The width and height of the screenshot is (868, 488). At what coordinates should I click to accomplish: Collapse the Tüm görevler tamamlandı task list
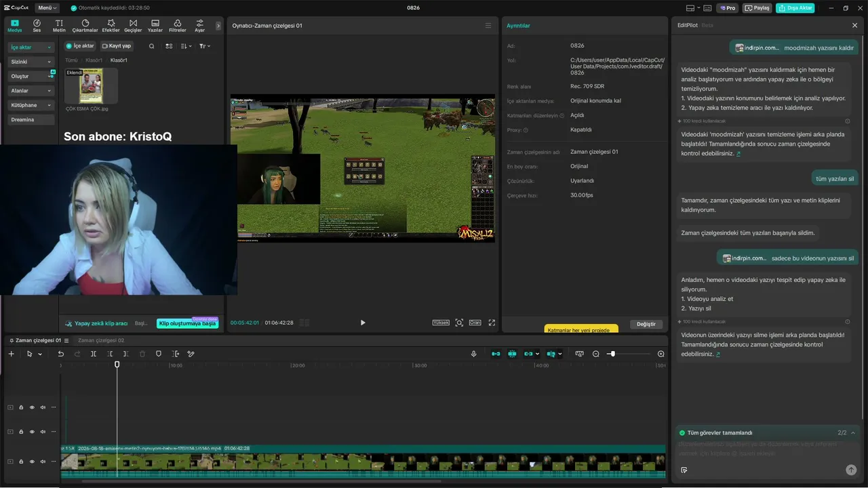pos(853,432)
